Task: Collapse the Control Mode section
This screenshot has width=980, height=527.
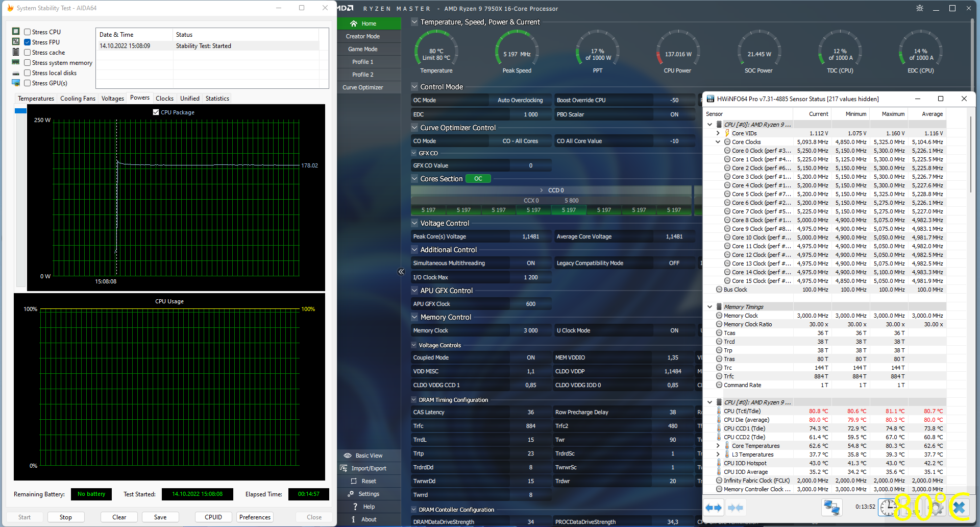Action: 415,87
